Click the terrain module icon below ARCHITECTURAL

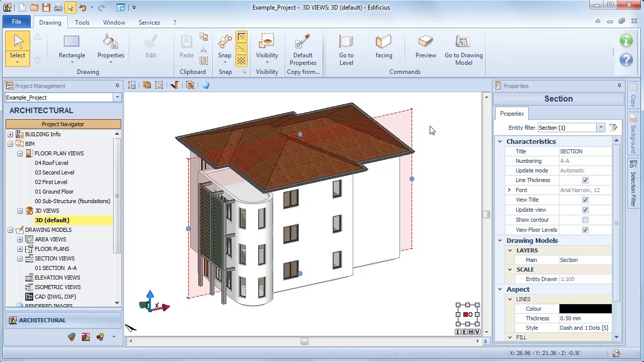coord(71,337)
